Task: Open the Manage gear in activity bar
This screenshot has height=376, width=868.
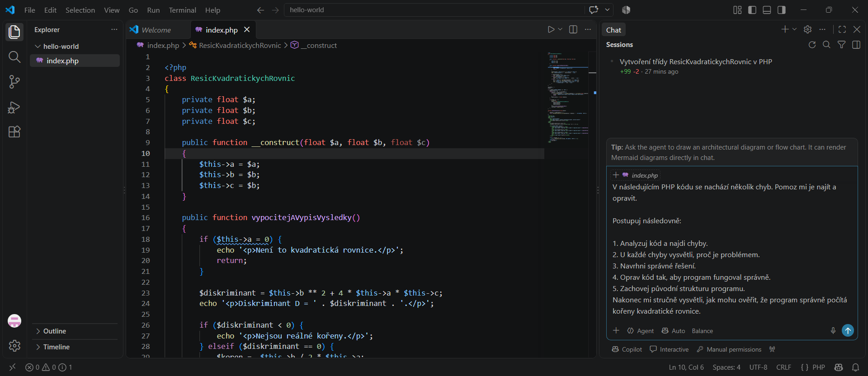Action: click(14, 346)
